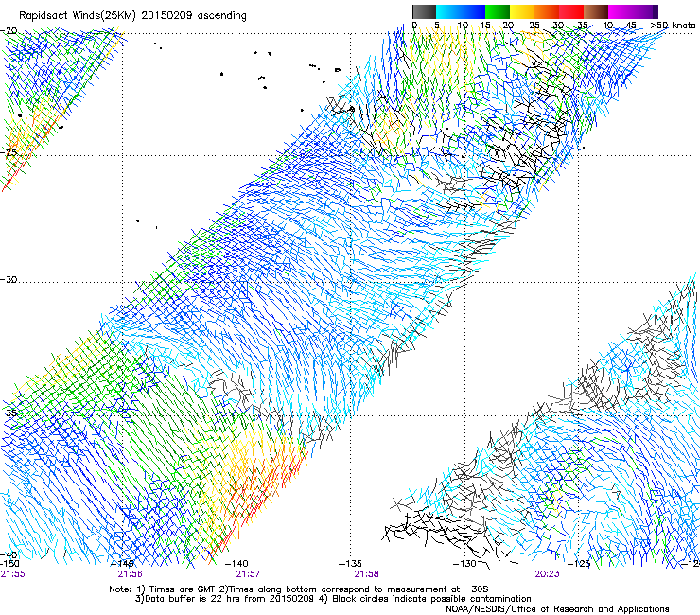Click the '-35' latitude label
700x615 pixels.
[9, 413]
